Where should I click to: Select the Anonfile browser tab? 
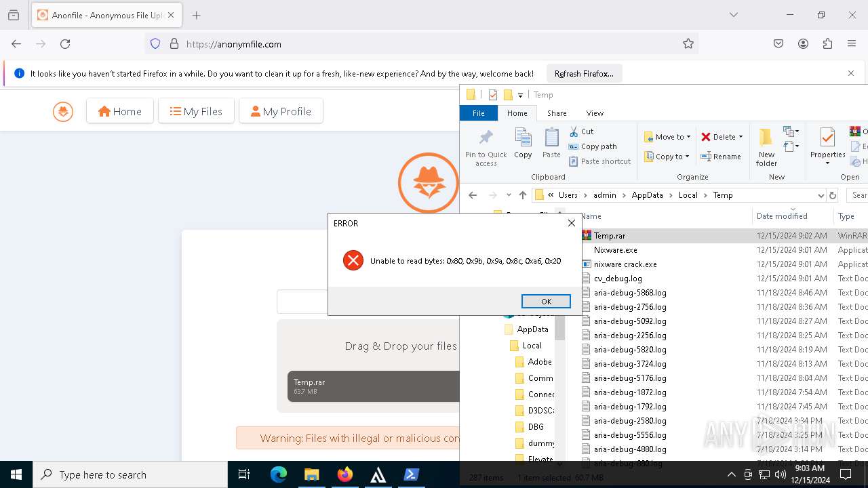point(106,15)
